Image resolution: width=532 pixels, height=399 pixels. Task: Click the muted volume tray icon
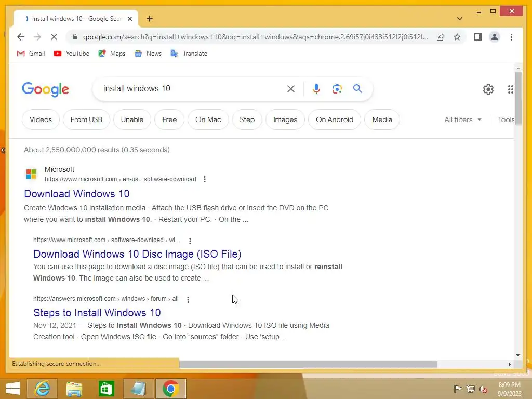click(483, 389)
